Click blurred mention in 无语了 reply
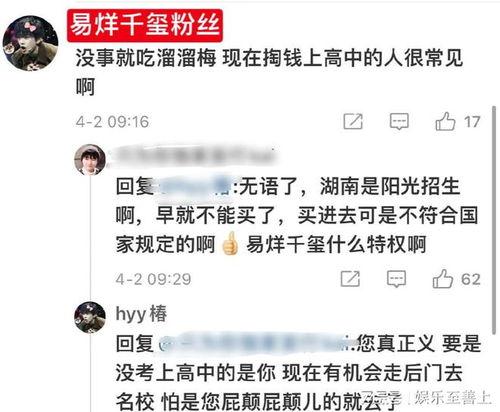This screenshot has width=500, height=412. (x=195, y=186)
